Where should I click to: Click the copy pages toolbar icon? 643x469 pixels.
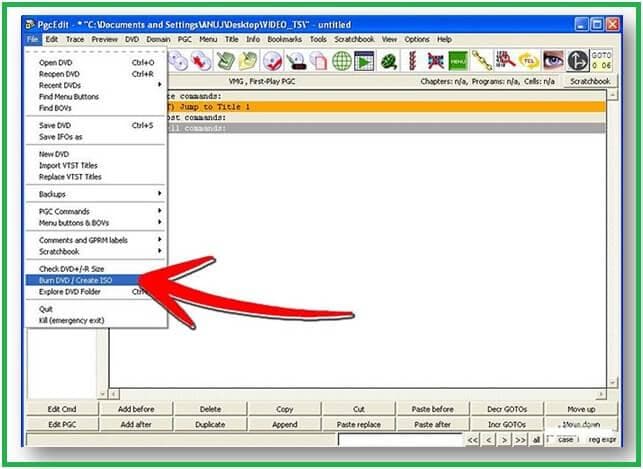pyautogui.click(x=318, y=61)
